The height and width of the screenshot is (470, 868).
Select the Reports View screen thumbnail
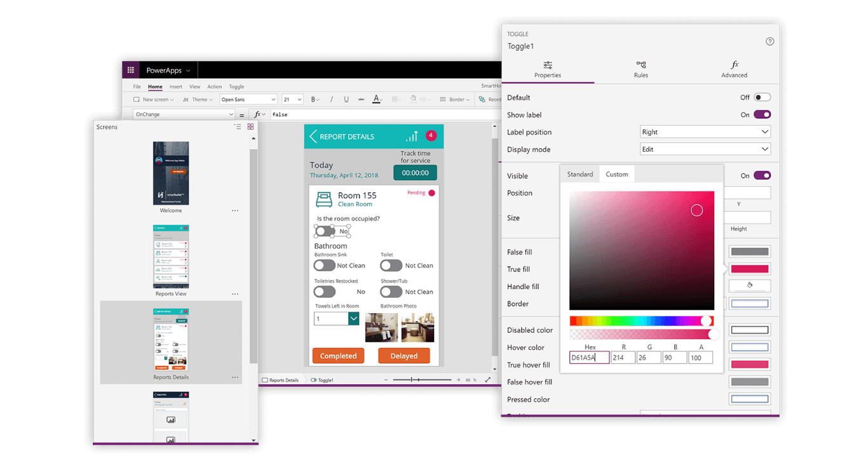170,257
